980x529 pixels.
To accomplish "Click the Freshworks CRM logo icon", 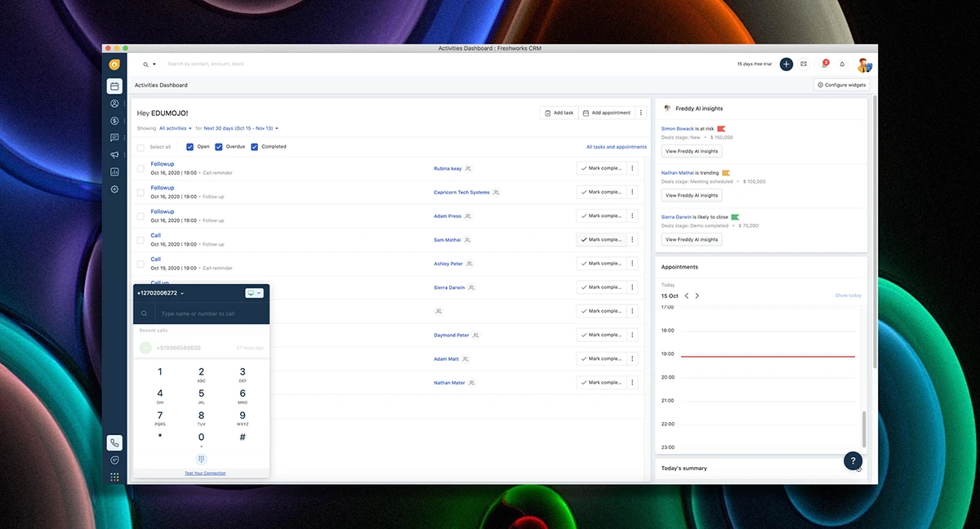I will [x=114, y=64].
